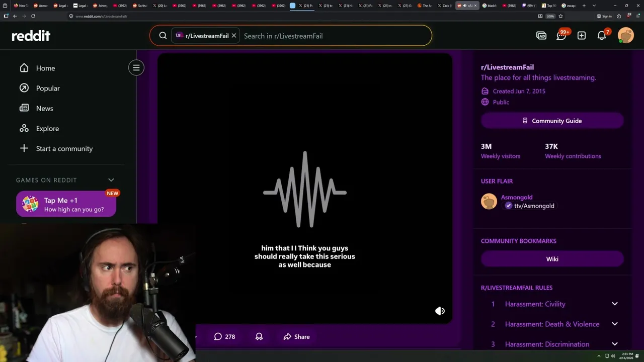Close the active LivestreamFail browser tab

475,6
